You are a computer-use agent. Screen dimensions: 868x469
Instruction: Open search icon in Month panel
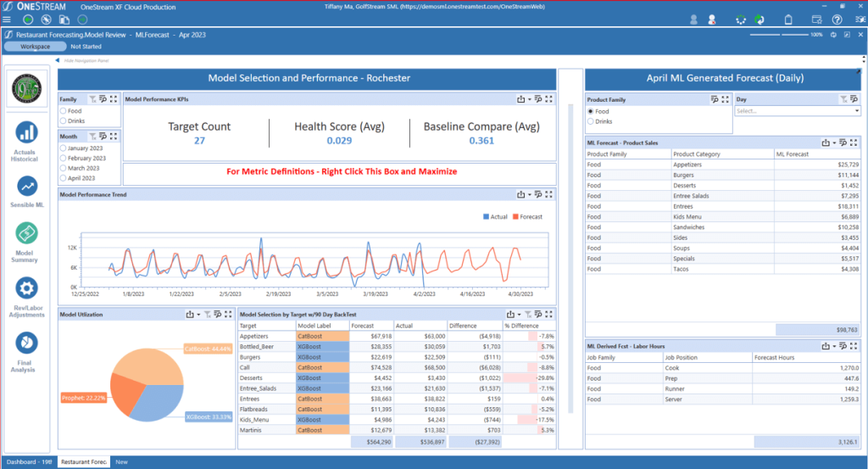(x=103, y=137)
